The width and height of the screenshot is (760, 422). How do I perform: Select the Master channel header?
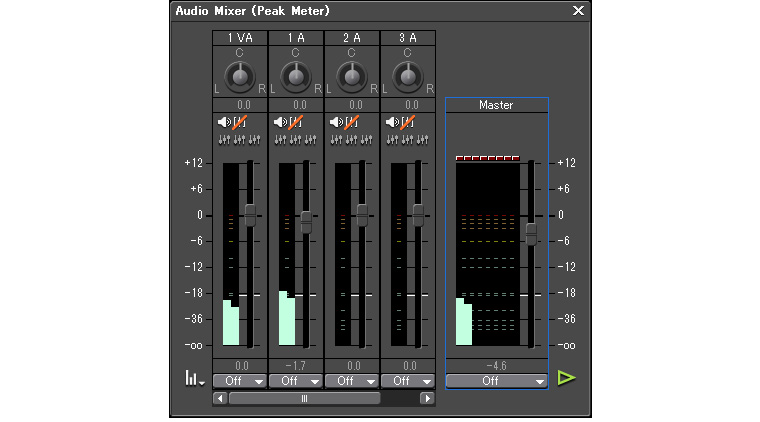click(497, 105)
